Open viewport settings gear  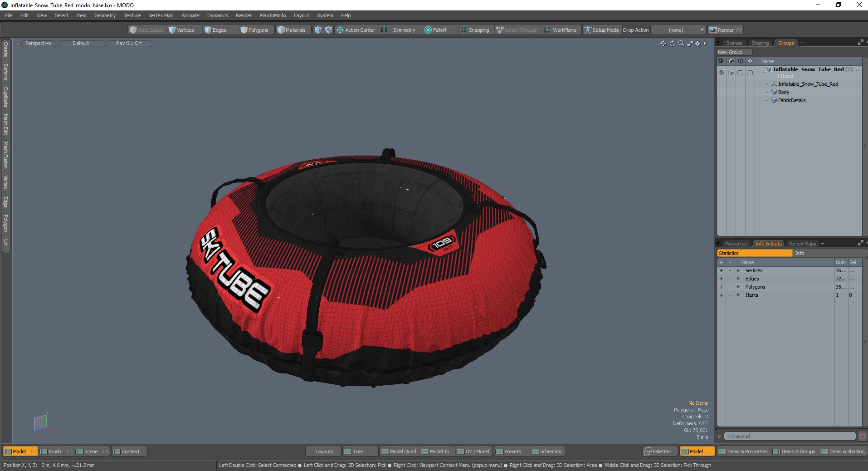tap(697, 44)
